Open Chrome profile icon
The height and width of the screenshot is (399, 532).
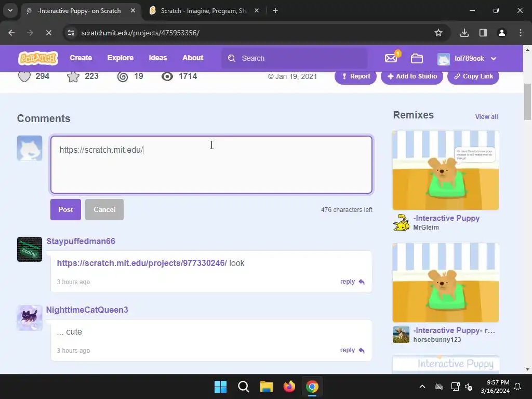(501, 33)
